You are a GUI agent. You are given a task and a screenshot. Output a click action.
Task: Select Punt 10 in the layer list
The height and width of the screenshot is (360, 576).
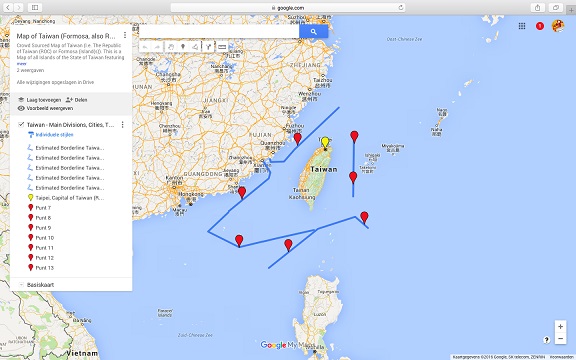point(41,238)
